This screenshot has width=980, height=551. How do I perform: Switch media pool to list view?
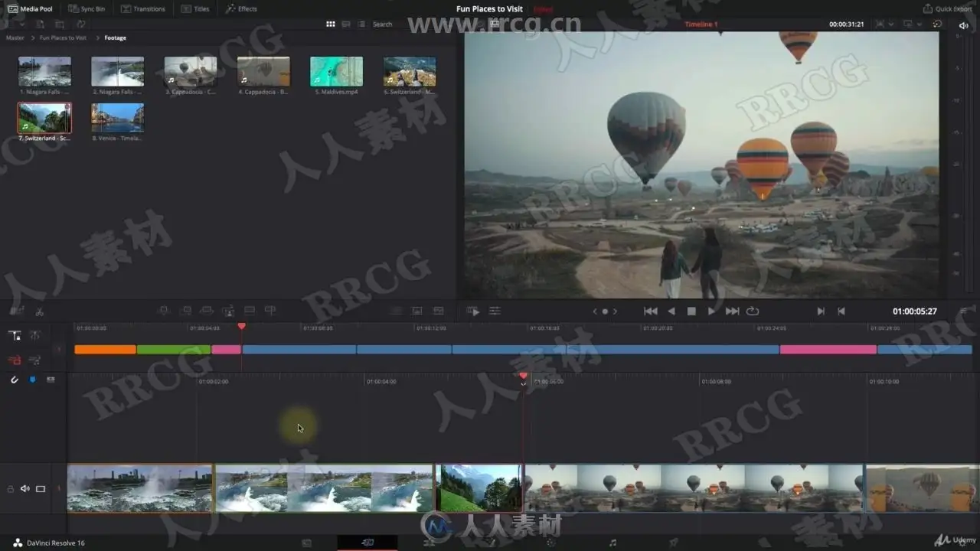tap(361, 24)
